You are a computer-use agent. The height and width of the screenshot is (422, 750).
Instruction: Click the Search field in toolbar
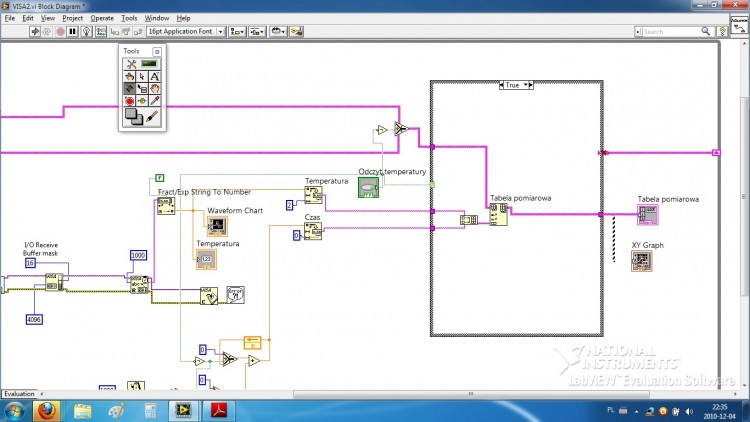click(670, 32)
